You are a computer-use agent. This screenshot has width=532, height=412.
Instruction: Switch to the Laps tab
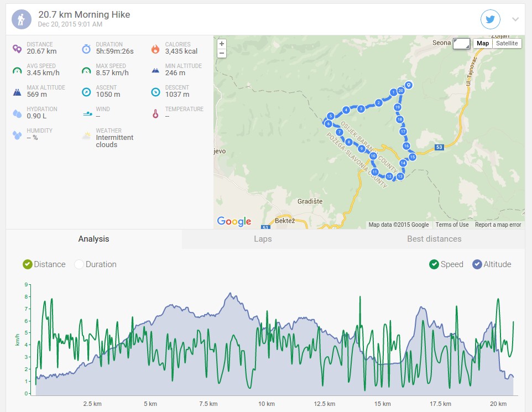(263, 239)
